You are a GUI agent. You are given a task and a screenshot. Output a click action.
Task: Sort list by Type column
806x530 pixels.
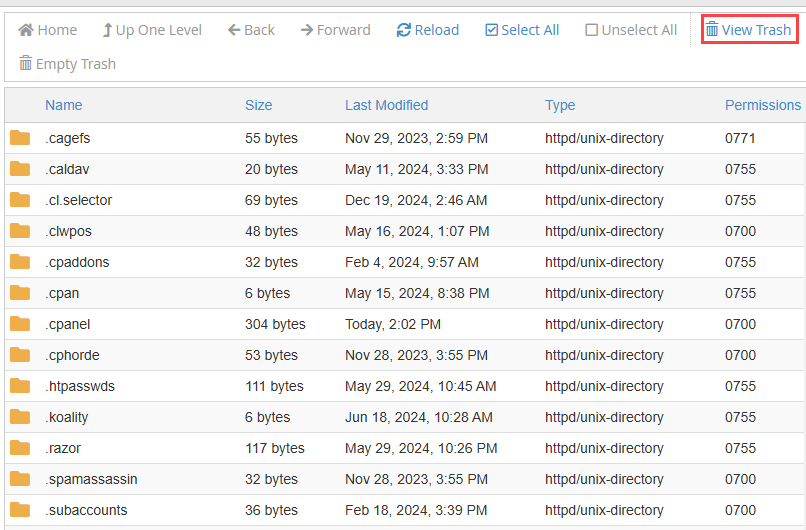pos(560,105)
